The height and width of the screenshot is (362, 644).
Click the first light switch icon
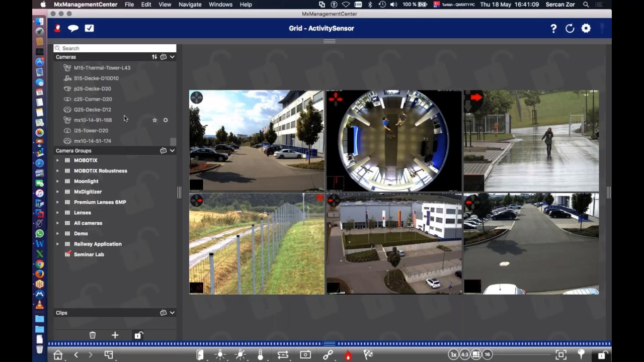tap(220, 355)
